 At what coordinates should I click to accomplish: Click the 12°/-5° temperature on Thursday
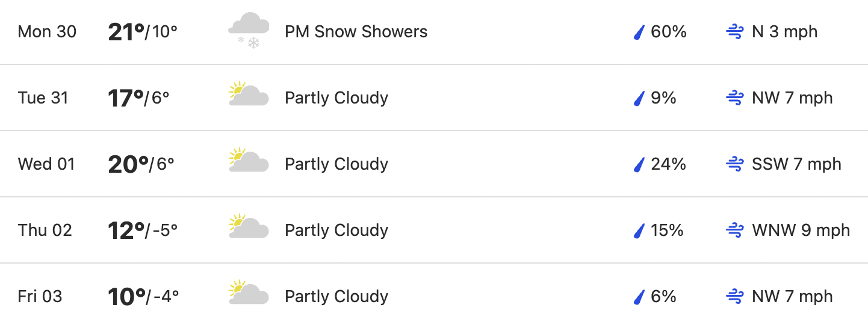[x=143, y=231]
